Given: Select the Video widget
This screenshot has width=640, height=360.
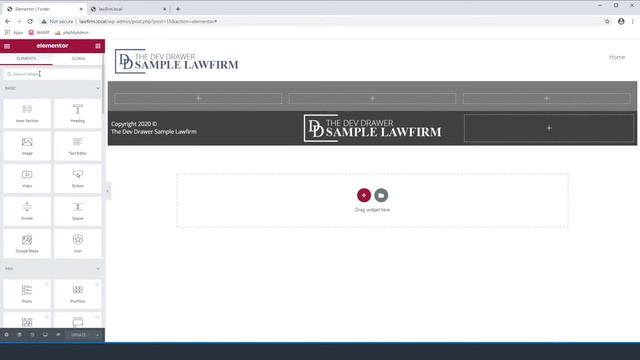Looking at the screenshot, I should 27,179.
